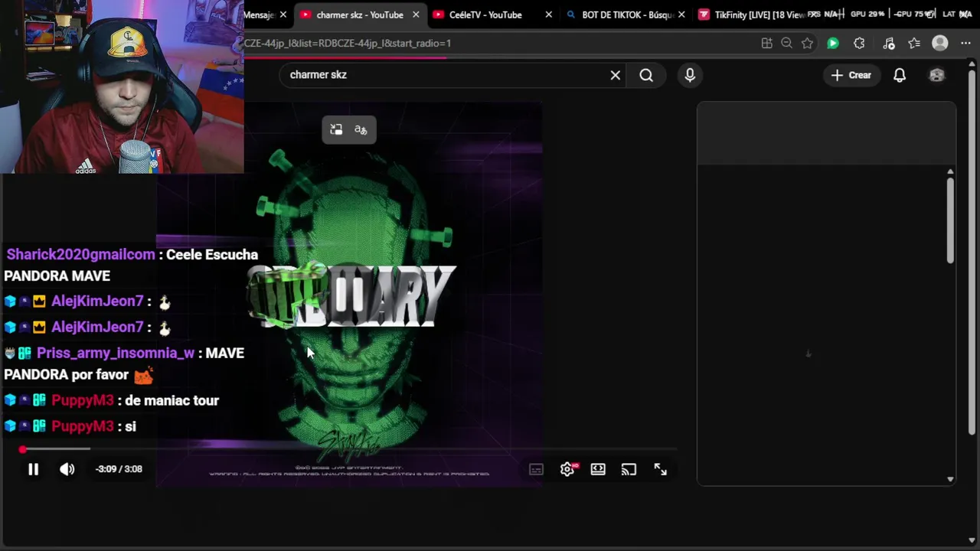Viewport: 980px width, 551px height.
Task: Click the apps grid icon in the address bar
Action: pyautogui.click(x=766, y=44)
